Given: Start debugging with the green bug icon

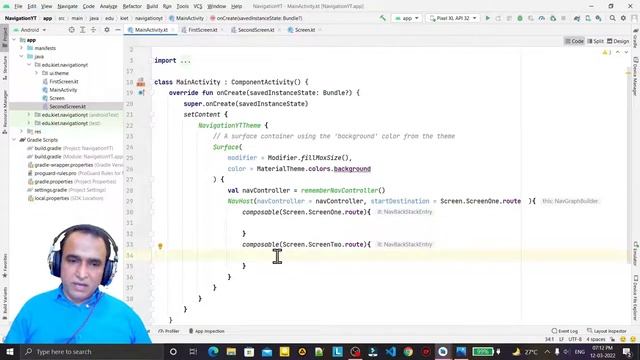Looking at the screenshot, I should (520, 18).
